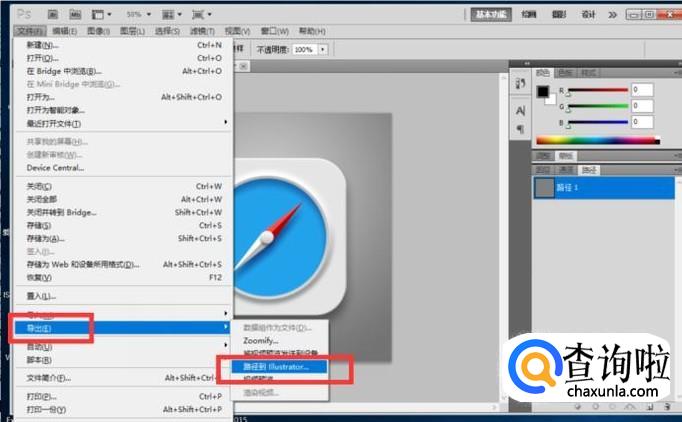
Task: Choose 存储为 Web 和设备所用格式 entry
Action: tap(124, 265)
